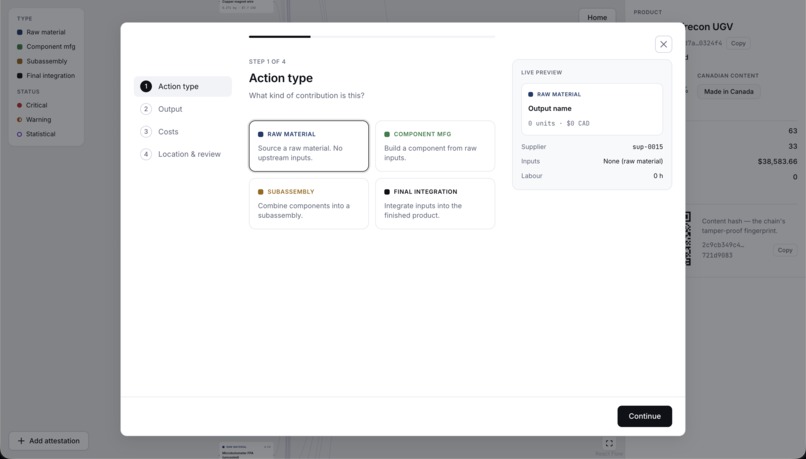Viewport: 806px width, 459px height.
Task: Click the "0 units · $0 CAD" preview text
Action: click(x=559, y=123)
